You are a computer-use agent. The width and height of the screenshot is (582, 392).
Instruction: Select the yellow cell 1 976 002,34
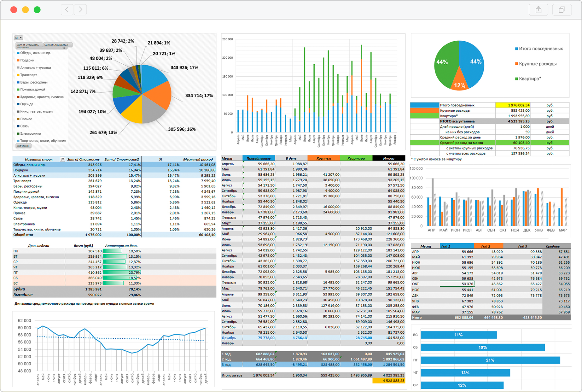[x=513, y=105]
